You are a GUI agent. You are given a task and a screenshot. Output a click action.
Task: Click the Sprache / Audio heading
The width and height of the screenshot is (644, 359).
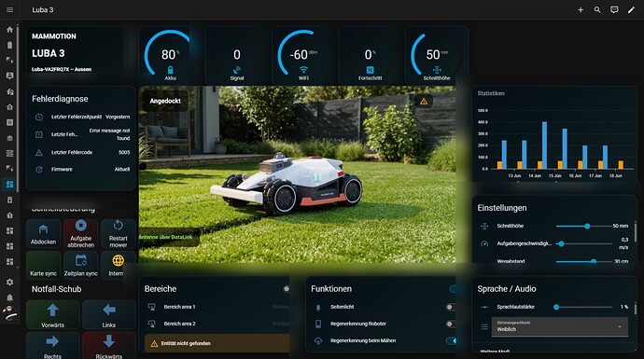pyautogui.click(x=507, y=289)
